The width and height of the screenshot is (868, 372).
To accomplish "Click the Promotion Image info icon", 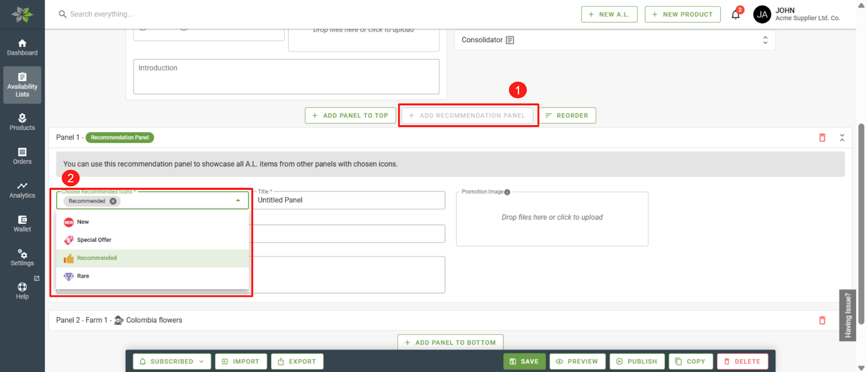I will pyautogui.click(x=507, y=192).
